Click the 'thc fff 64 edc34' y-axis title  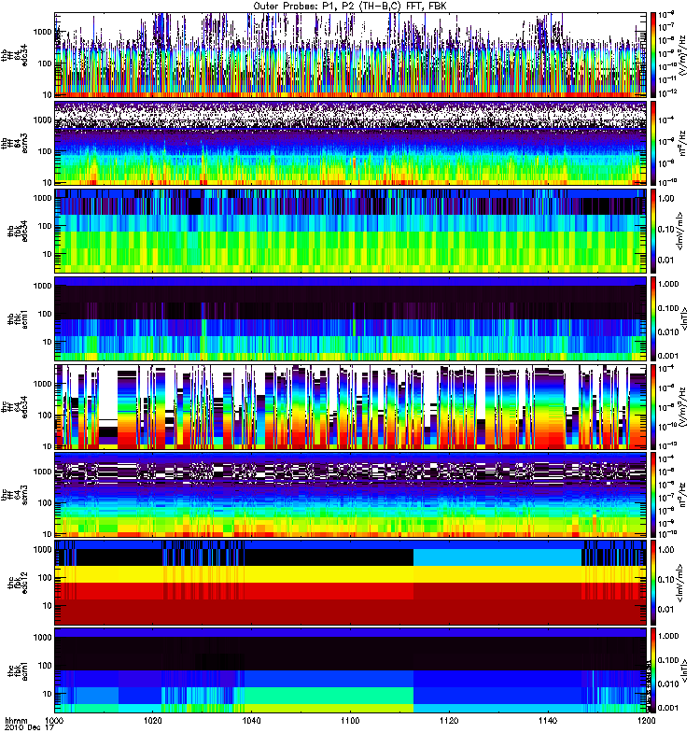15,406
